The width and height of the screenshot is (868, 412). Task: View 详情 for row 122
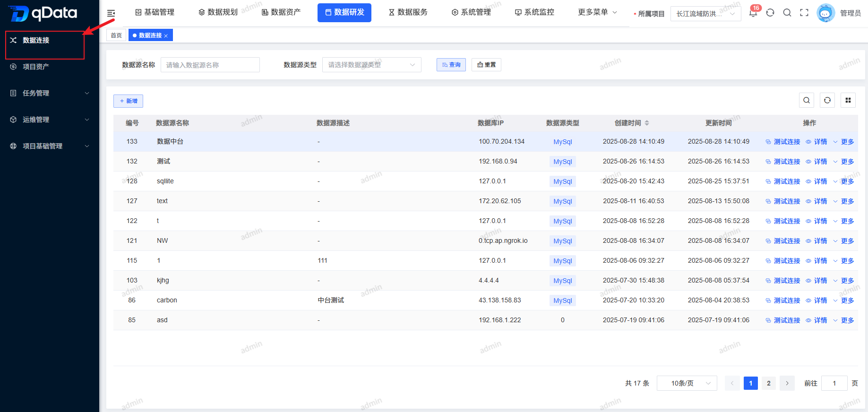click(816, 221)
